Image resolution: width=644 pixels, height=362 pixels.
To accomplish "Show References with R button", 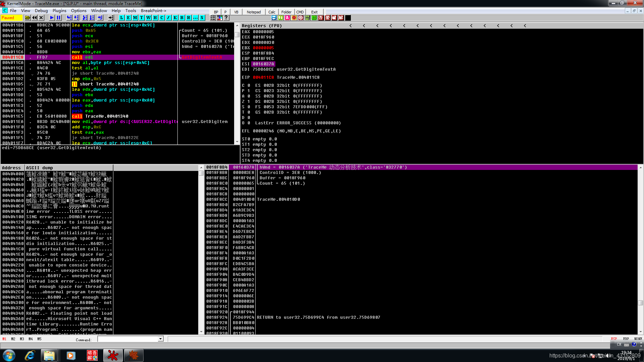I will click(189, 18).
